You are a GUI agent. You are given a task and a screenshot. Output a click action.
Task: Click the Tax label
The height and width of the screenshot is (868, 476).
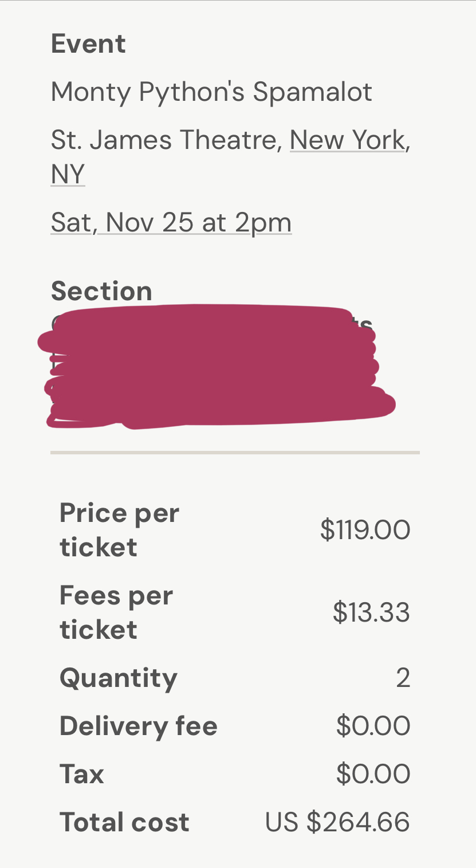click(82, 774)
